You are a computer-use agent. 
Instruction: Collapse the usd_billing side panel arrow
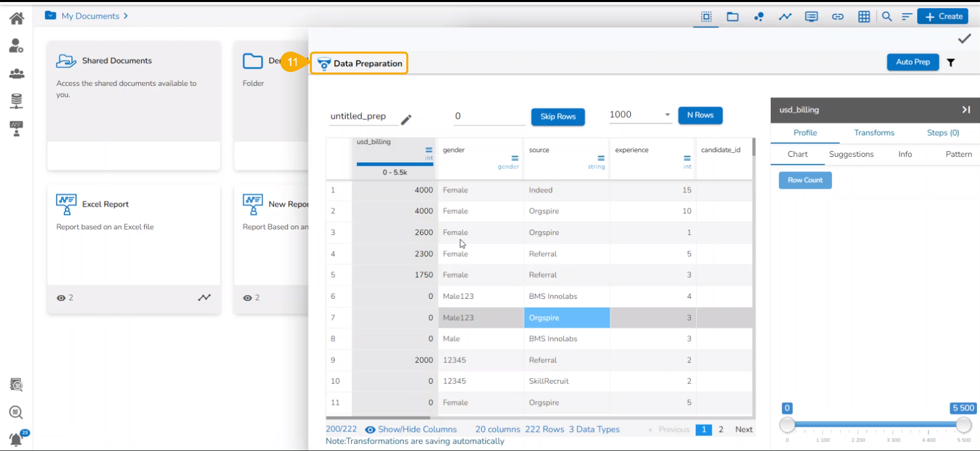click(x=966, y=109)
